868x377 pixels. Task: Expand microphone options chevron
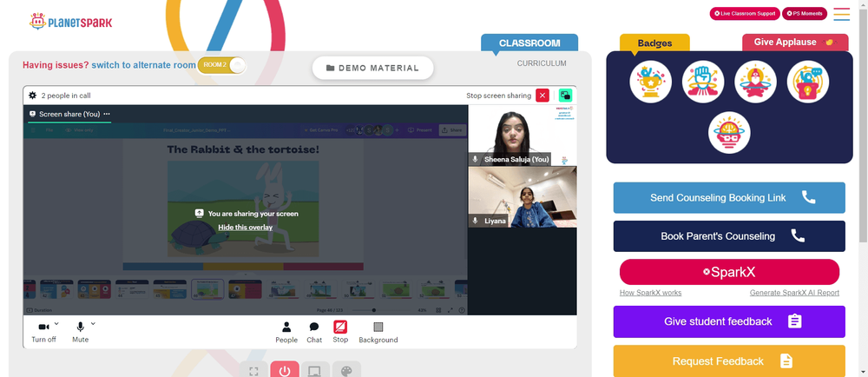click(x=93, y=323)
